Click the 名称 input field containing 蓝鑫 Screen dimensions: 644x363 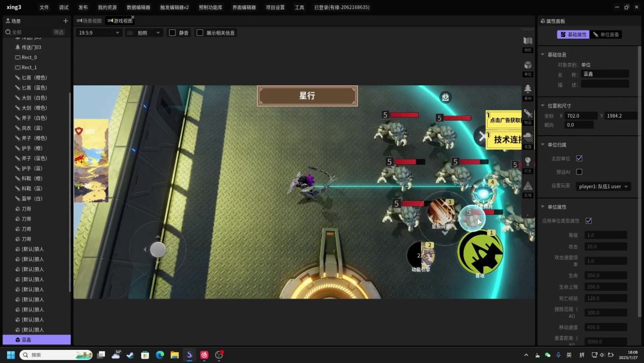point(604,74)
